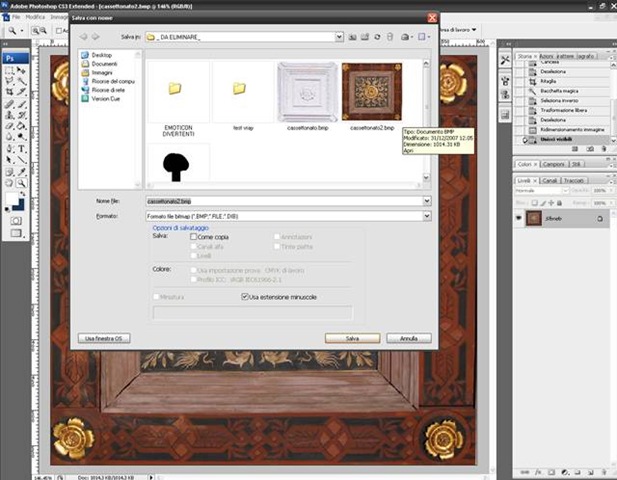This screenshot has width=617, height=480.
Task: Open the 'Nome file' dropdown arrow
Action: 427,201
